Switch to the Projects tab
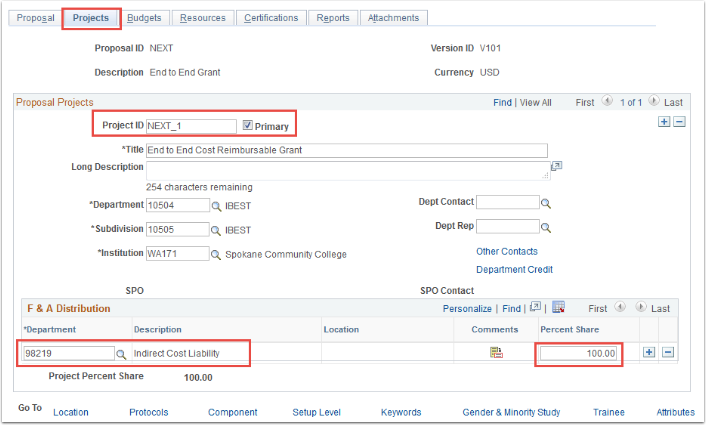The width and height of the screenshot is (706, 425). (x=91, y=18)
